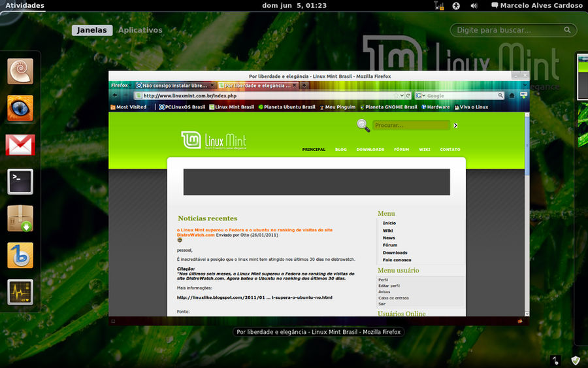This screenshot has width=588, height=368.
Task: Click the Firefox home button icon
Action: (512, 95)
